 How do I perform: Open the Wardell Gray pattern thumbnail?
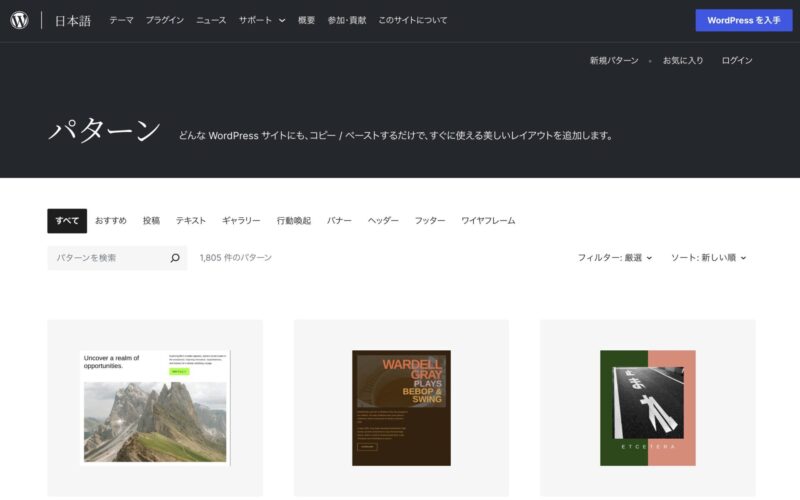[401, 407]
